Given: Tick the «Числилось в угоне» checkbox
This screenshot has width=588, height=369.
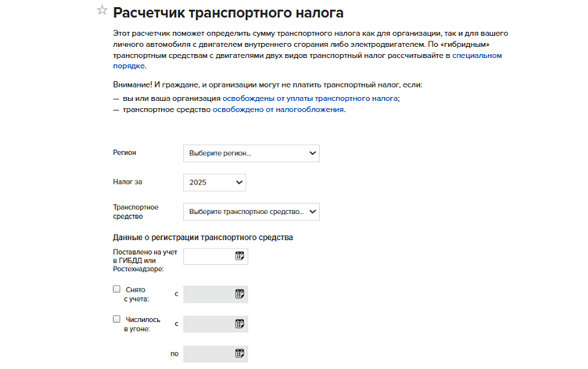Looking at the screenshot, I should click(117, 319).
